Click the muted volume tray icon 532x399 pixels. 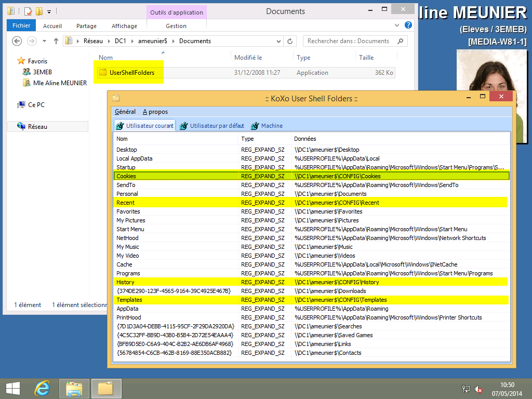[x=478, y=389]
